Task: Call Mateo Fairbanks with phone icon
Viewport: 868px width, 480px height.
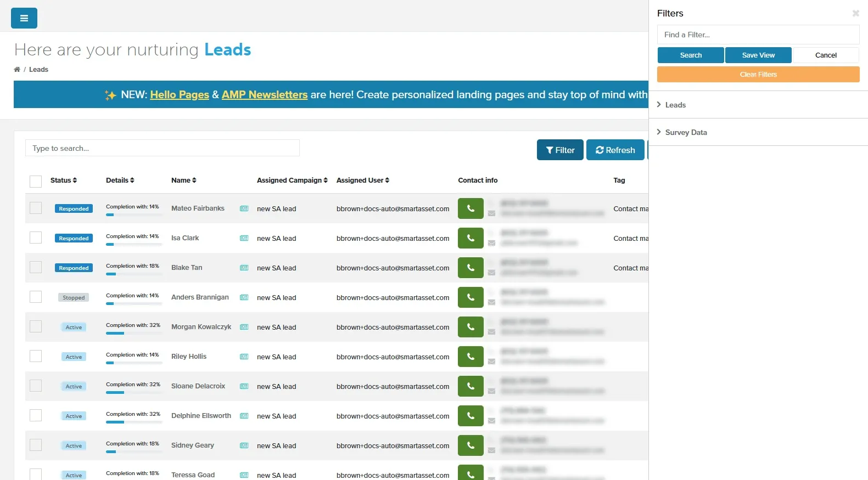Action: click(471, 208)
